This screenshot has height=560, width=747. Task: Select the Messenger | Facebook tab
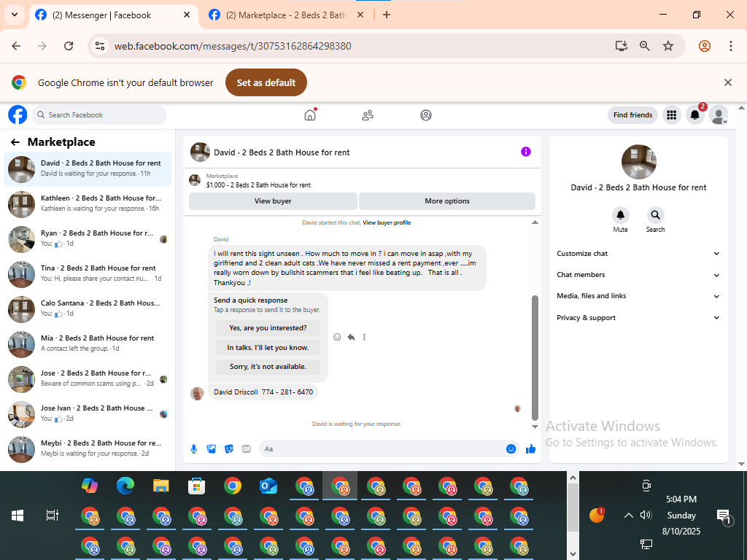[x=113, y=15]
